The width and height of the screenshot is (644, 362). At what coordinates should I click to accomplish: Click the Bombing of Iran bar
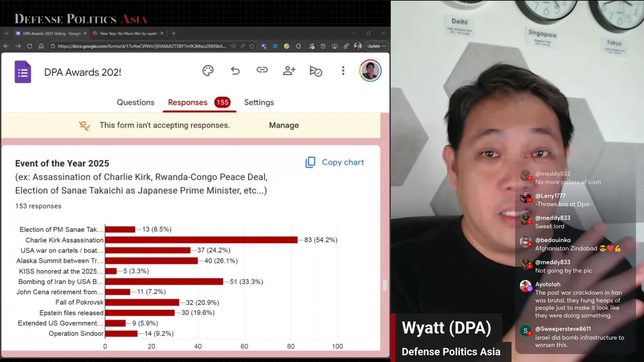click(164, 282)
